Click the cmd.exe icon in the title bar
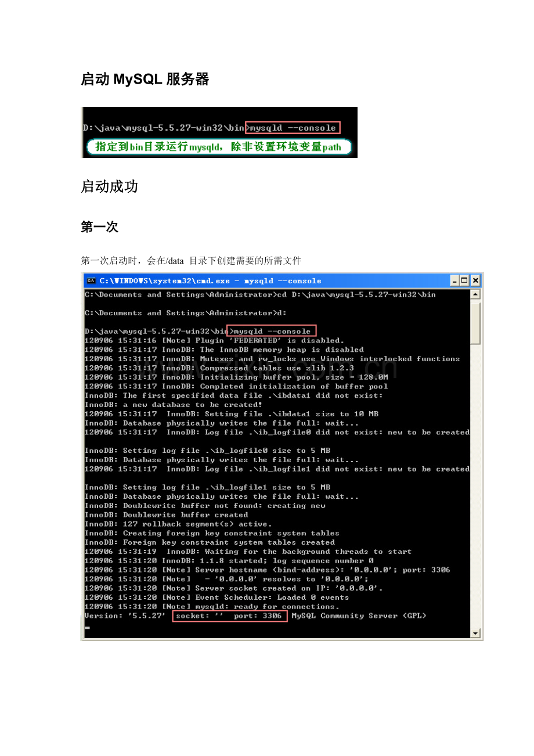 (91, 281)
